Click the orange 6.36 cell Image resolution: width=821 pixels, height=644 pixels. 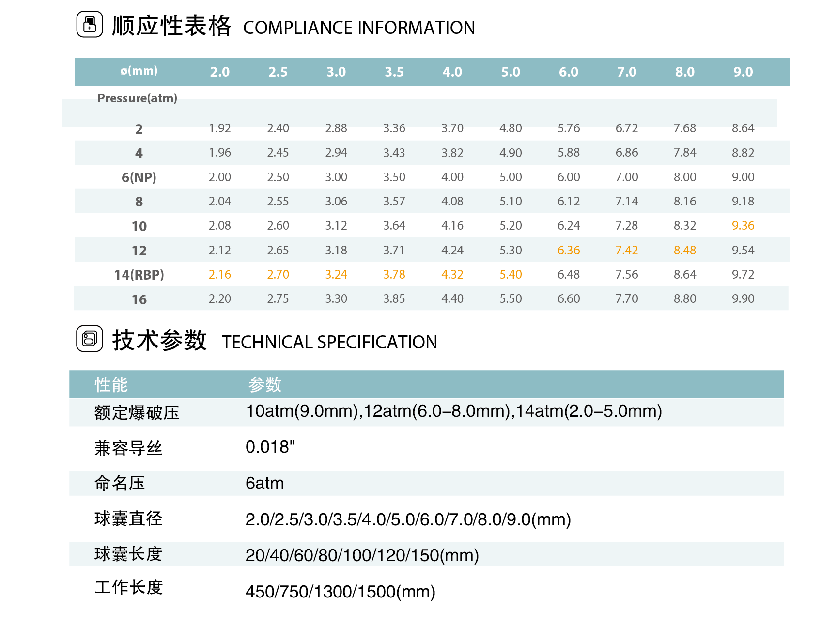(568, 251)
